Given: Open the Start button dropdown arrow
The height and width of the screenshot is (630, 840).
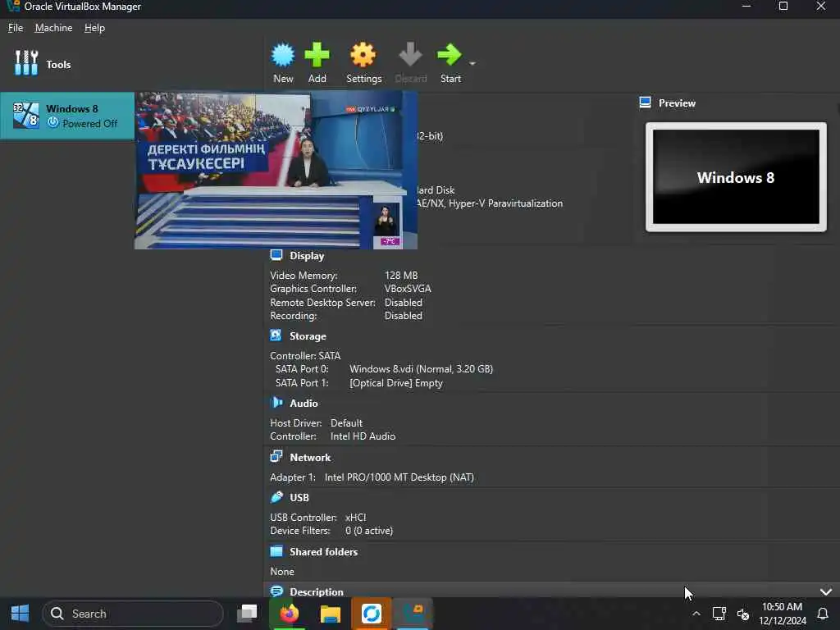Looking at the screenshot, I should (x=472, y=63).
